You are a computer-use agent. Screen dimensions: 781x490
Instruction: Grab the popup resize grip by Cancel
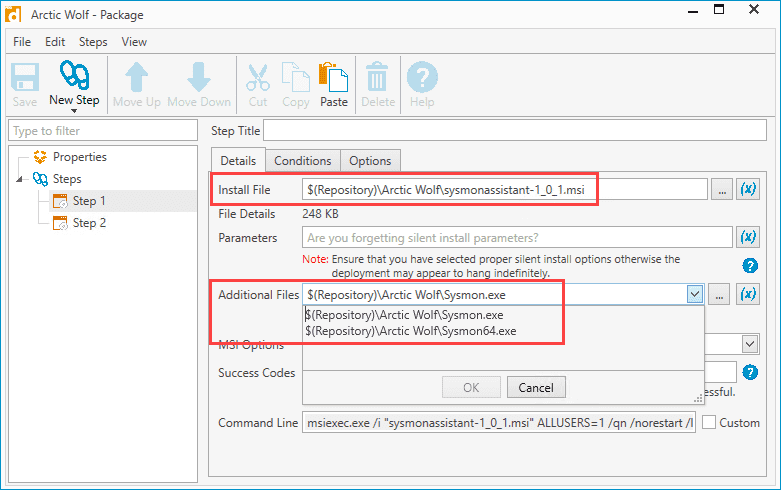[x=698, y=398]
